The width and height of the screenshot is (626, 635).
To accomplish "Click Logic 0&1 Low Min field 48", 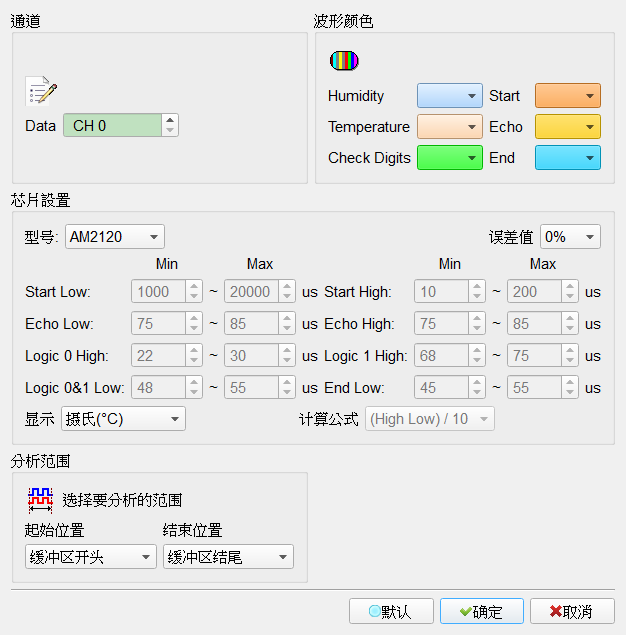I will (x=158, y=387).
